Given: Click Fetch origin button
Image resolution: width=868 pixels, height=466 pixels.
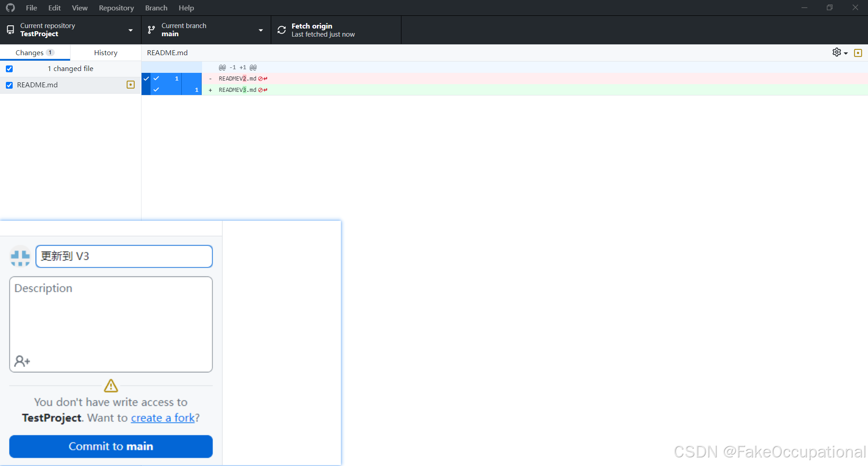Looking at the screenshot, I should tap(336, 30).
